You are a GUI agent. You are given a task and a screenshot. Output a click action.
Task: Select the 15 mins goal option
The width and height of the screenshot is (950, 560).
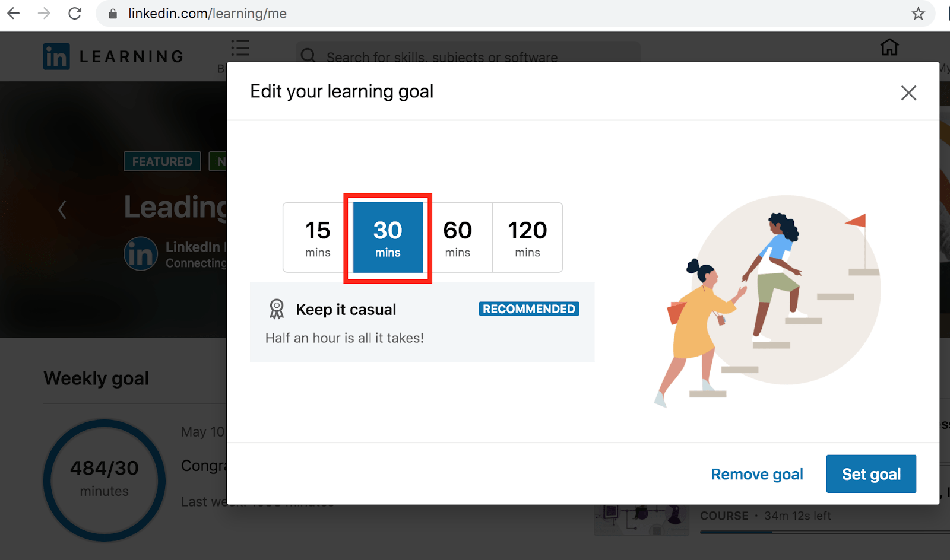318,237
